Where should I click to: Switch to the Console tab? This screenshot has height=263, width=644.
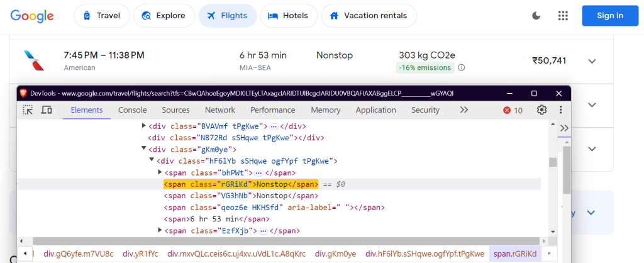coord(133,110)
